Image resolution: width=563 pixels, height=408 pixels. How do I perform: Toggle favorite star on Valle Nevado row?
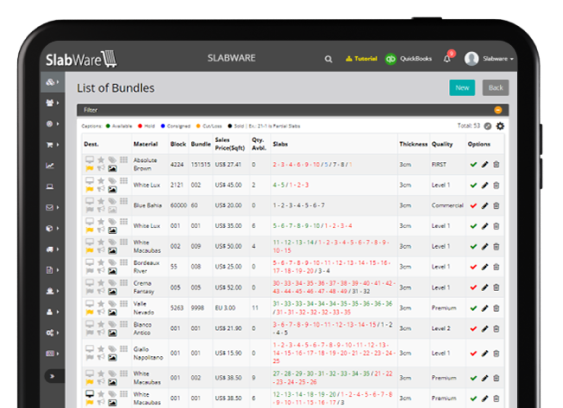pyautogui.click(x=101, y=303)
